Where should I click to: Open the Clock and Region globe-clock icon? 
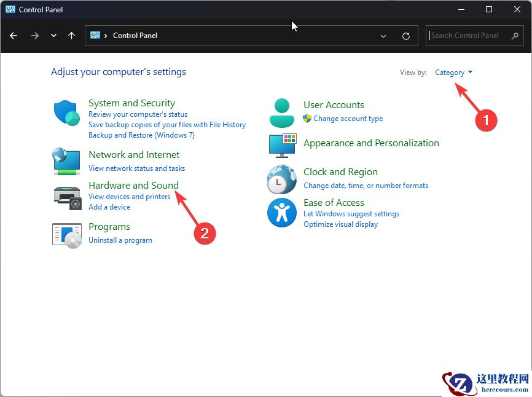281,179
